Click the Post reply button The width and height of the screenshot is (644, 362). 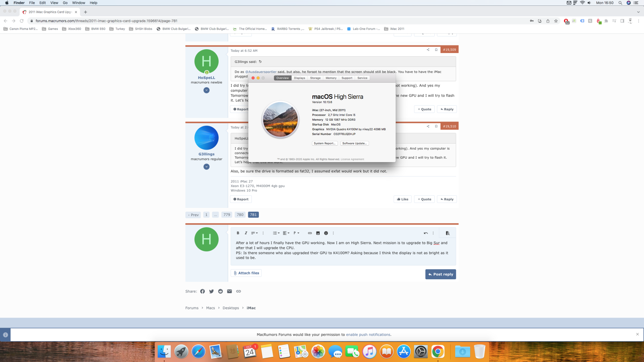(440, 274)
